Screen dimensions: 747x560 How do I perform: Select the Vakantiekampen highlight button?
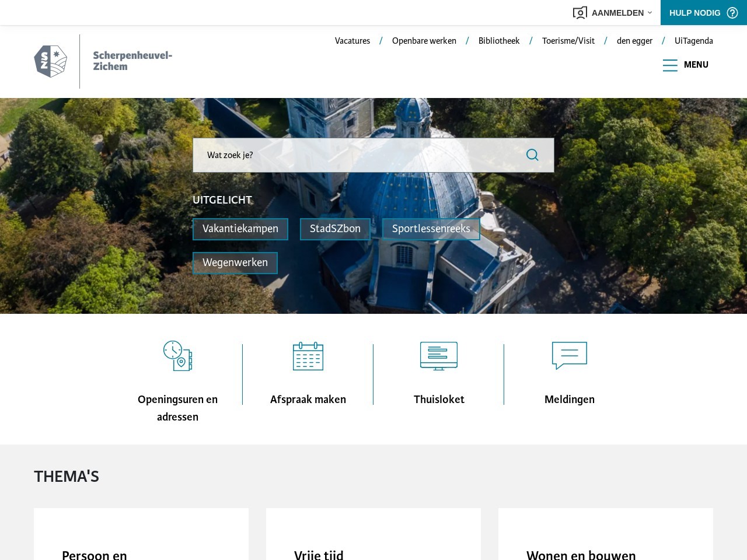pyautogui.click(x=240, y=229)
